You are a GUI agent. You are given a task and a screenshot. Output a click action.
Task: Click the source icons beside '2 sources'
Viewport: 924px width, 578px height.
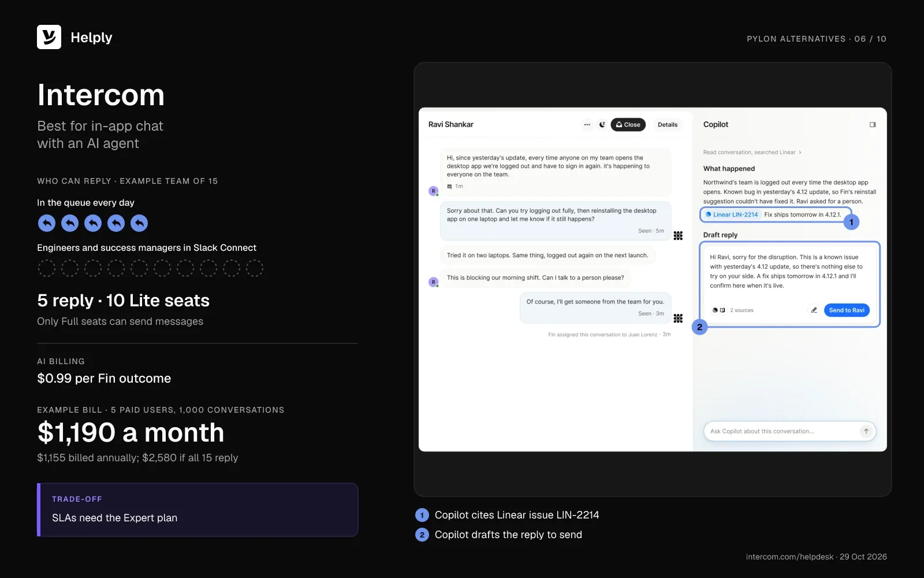pyautogui.click(x=718, y=310)
